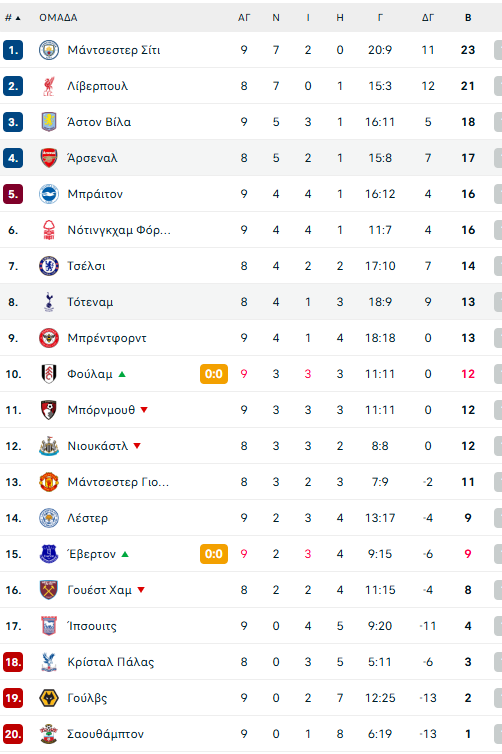Click the Everton club crest
Screen dimensions: 502x754
point(49,554)
